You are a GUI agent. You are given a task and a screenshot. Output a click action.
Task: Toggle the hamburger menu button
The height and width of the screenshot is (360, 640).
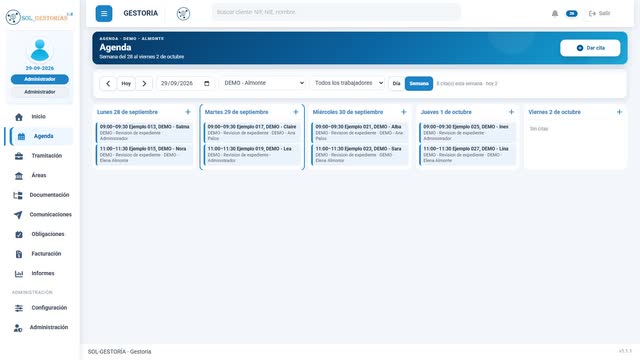[104, 13]
